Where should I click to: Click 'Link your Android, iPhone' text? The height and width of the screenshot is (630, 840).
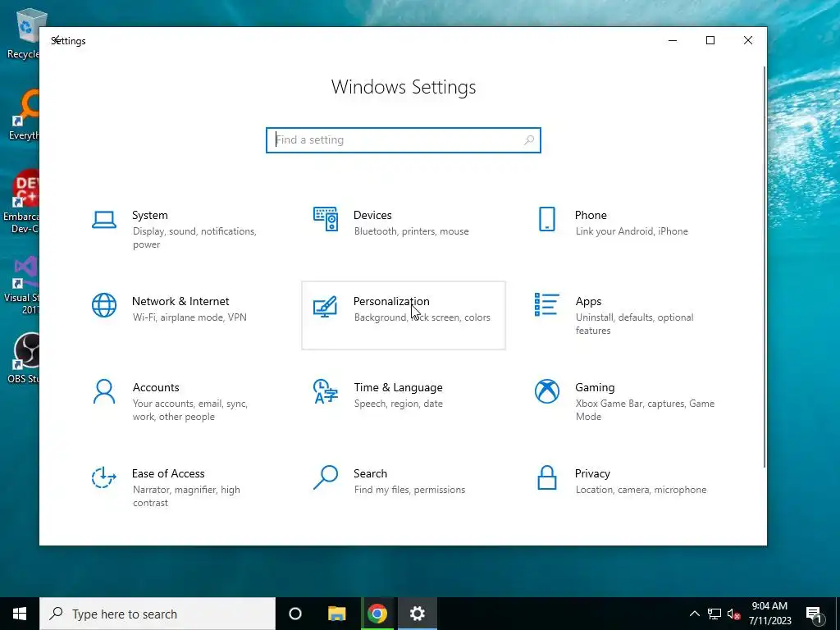[632, 231]
